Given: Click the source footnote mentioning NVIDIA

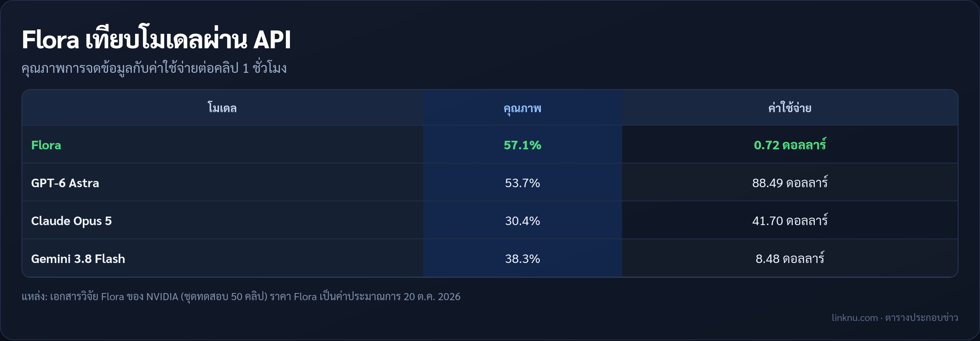Looking at the screenshot, I should 241,296.
